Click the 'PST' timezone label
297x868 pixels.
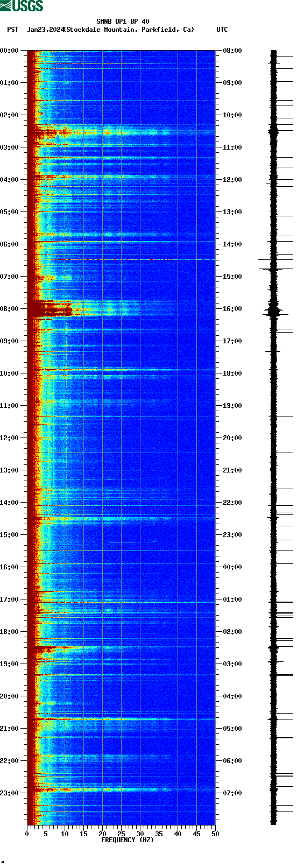pos(13,30)
